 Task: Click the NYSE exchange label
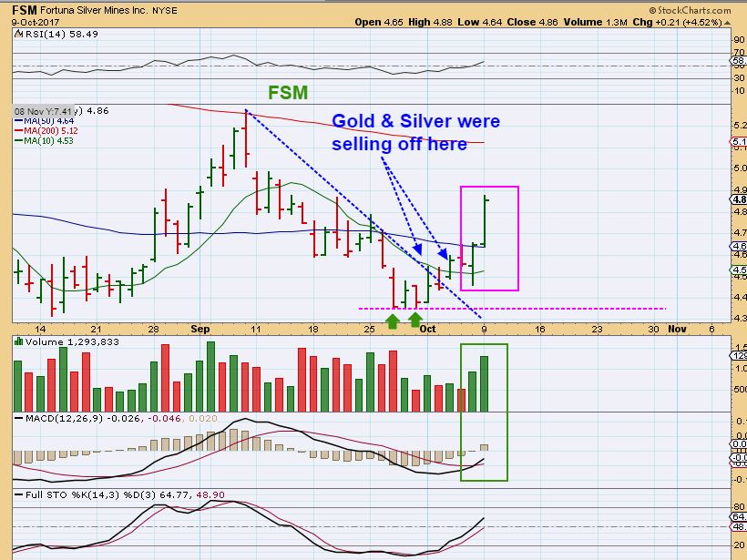point(165,10)
